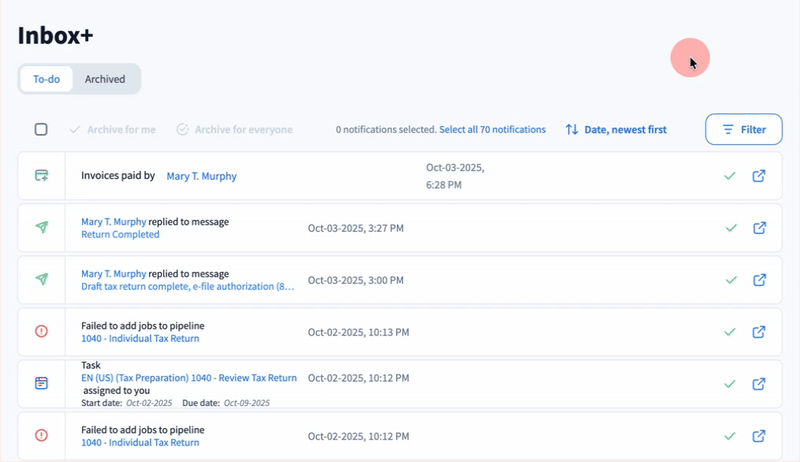Switch to the Archived tab

(x=105, y=79)
